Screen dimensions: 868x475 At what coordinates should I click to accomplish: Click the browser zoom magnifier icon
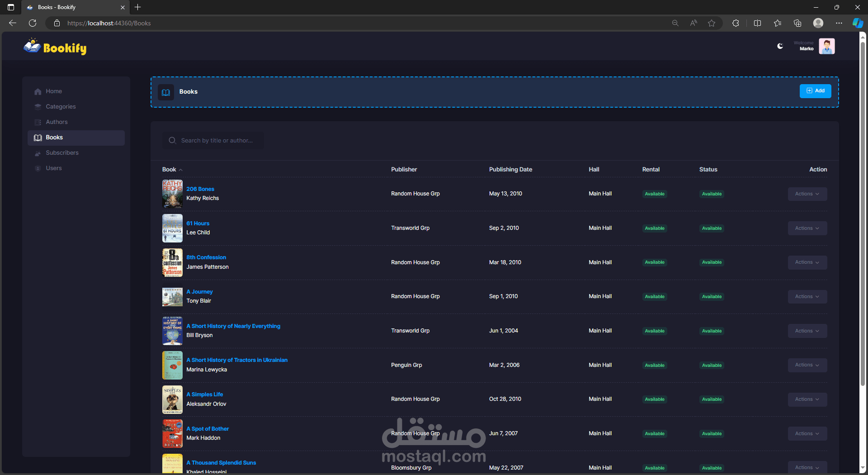pos(675,23)
